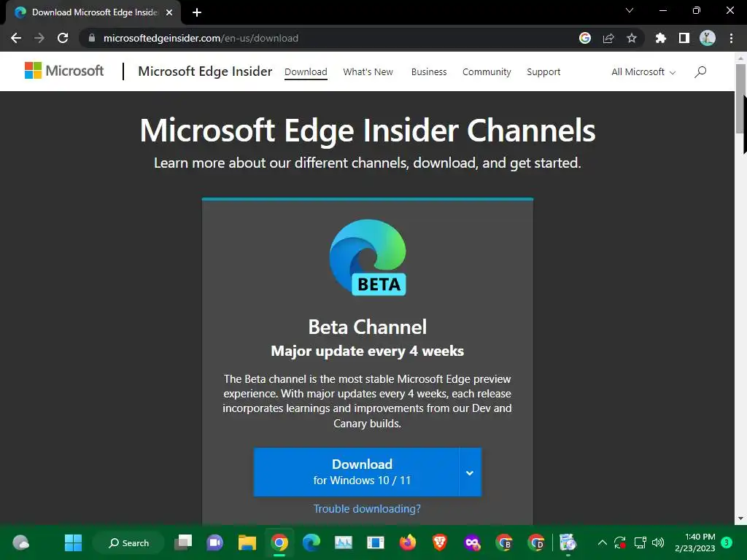
Task: Select the Download nav item
Action: (306, 72)
